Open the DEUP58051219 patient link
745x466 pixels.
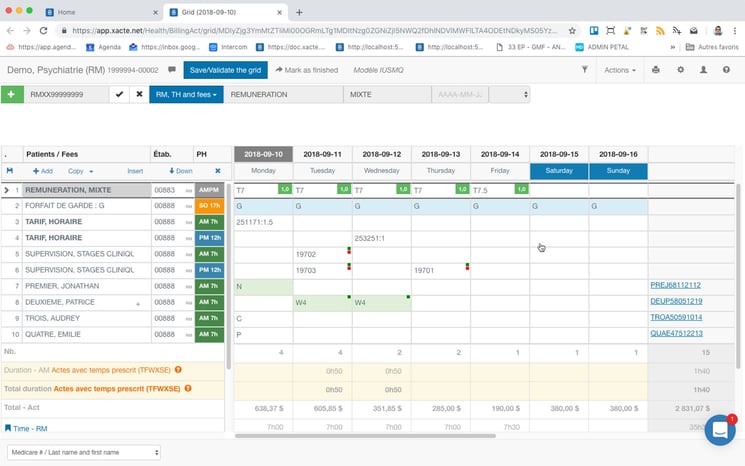(x=676, y=301)
